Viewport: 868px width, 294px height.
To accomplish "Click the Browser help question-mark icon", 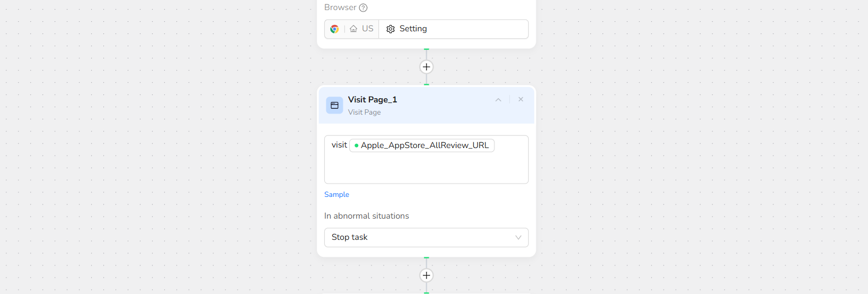I will point(363,7).
